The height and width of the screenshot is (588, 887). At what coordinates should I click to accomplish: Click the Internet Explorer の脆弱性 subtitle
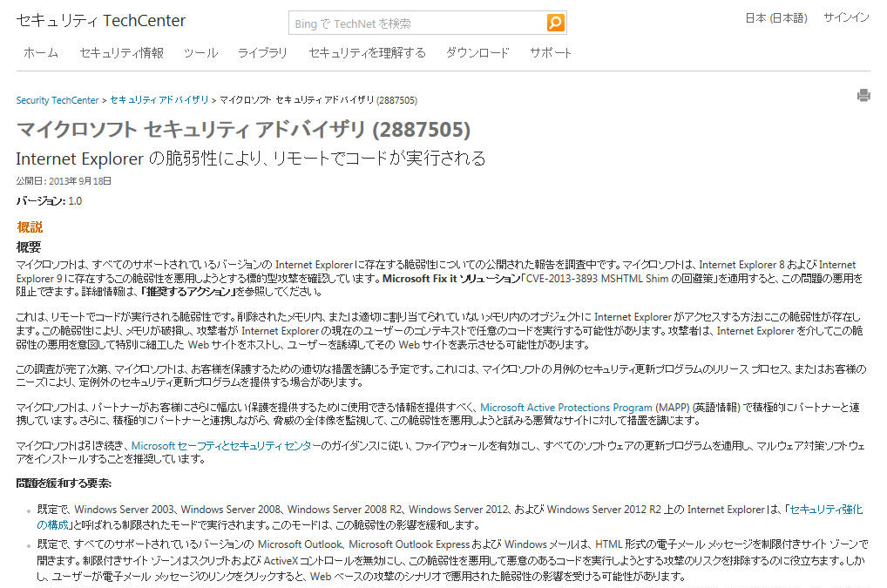[x=251, y=159]
